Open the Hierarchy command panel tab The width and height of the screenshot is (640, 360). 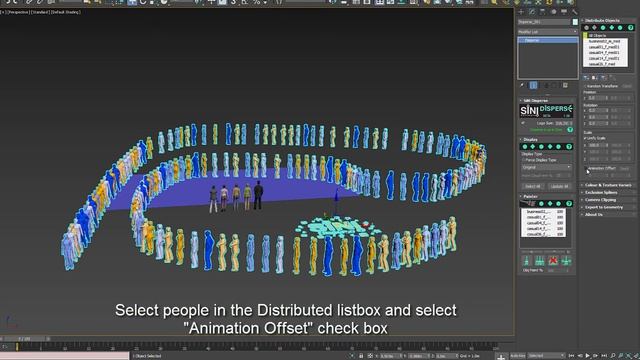tap(542, 12)
